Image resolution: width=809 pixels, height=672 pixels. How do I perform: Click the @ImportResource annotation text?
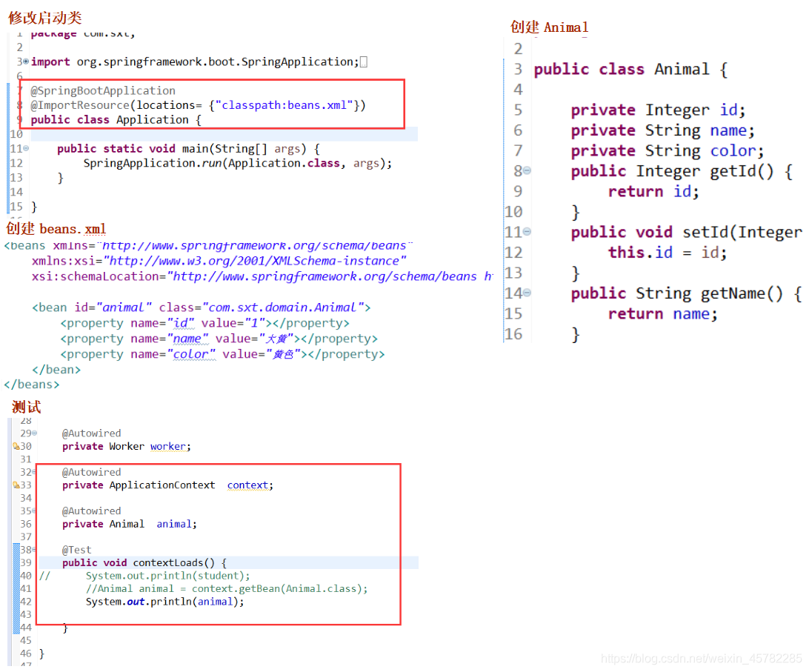point(80,105)
